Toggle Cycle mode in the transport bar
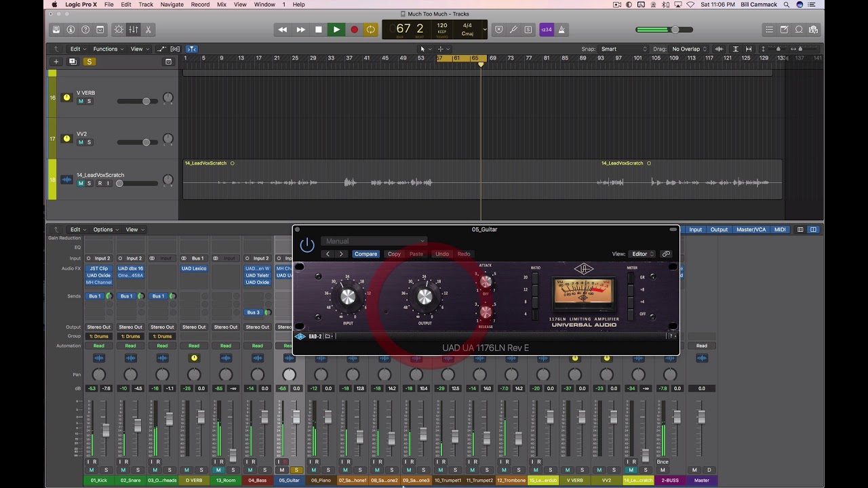 point(371,29)
